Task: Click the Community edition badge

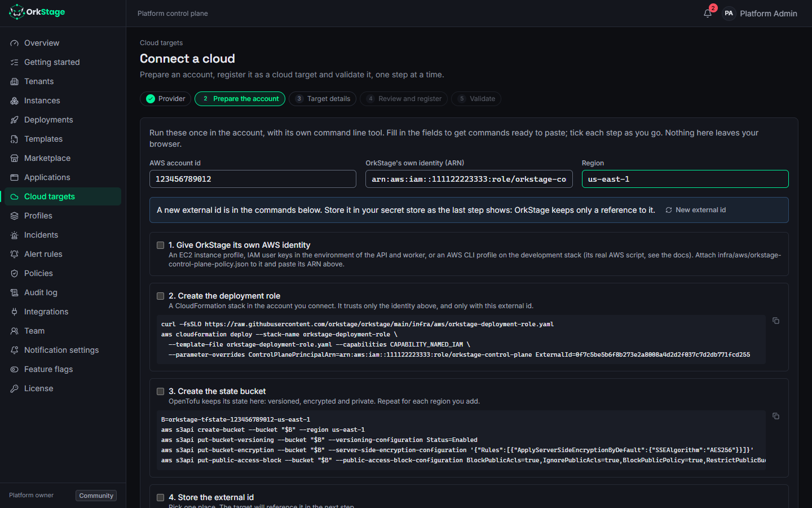Action: 96,496
